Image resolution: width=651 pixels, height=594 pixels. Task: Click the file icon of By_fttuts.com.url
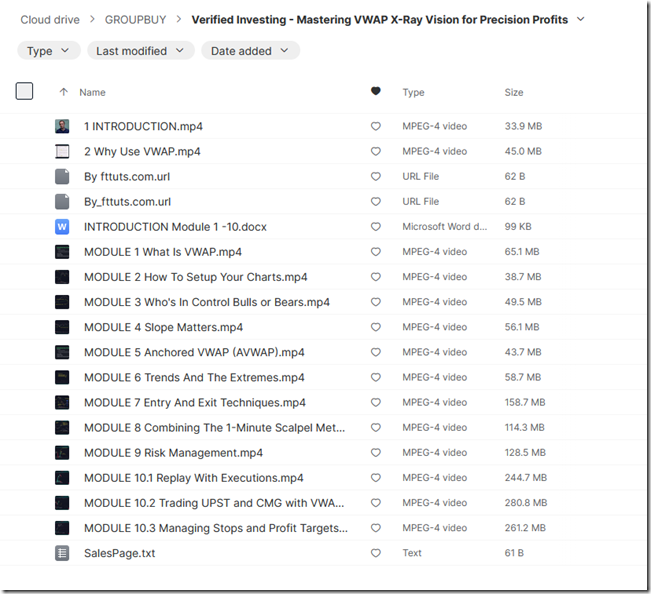click(x=62, y=202)
